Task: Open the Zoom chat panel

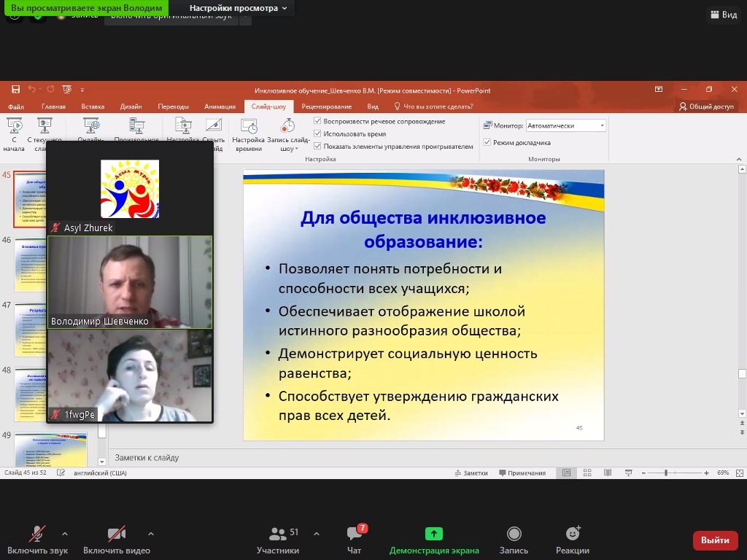Action: coord(355,539)
